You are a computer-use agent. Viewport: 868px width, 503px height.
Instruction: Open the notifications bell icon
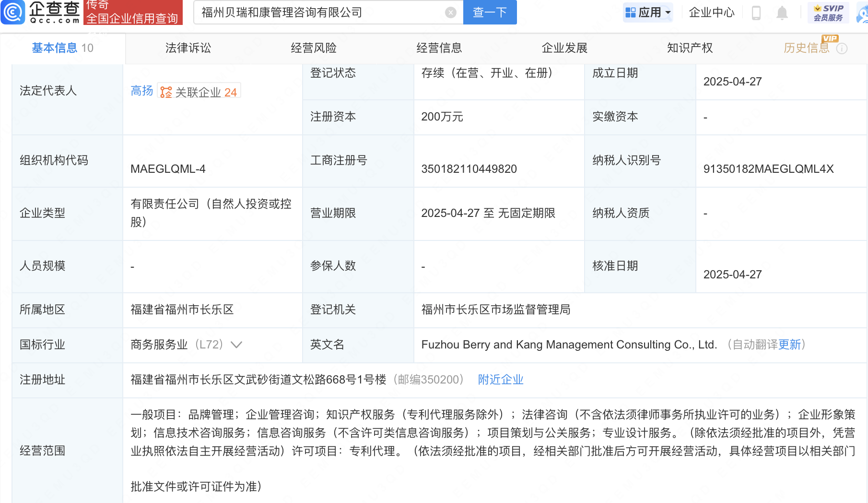point(782,13)
